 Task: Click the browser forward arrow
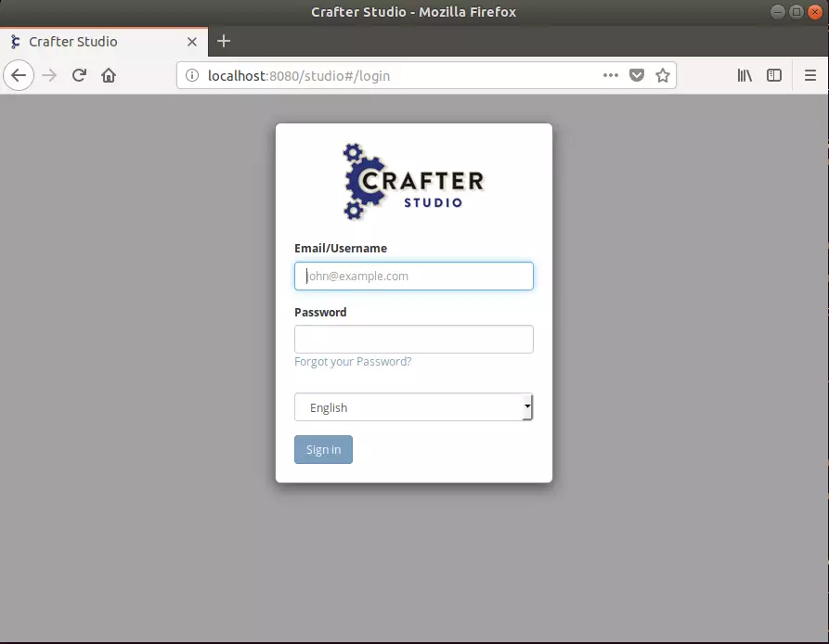point(49,75)
